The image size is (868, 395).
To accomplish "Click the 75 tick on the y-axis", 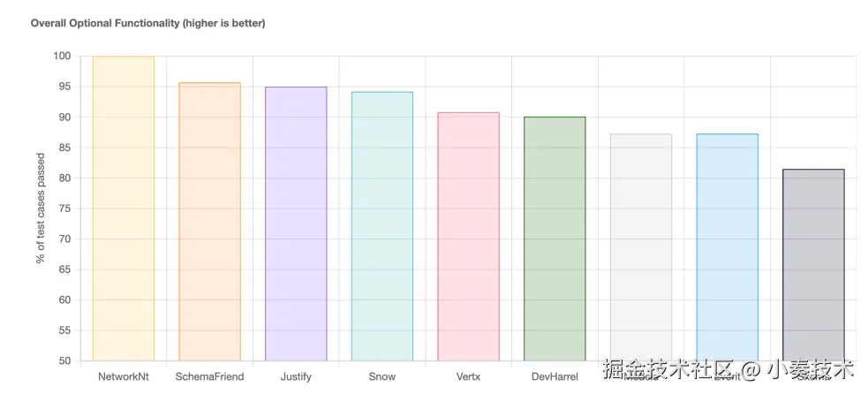I will (64, 209).
